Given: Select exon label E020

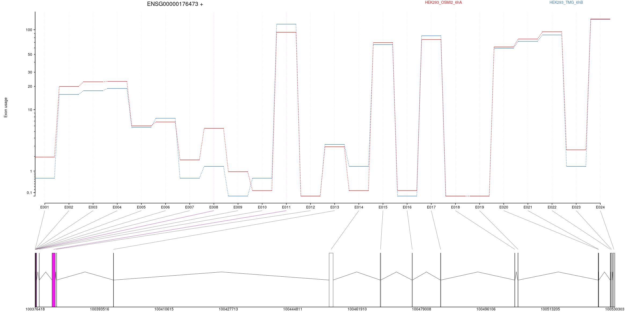Looking at the screenshot, I should (x=504, y=207).
